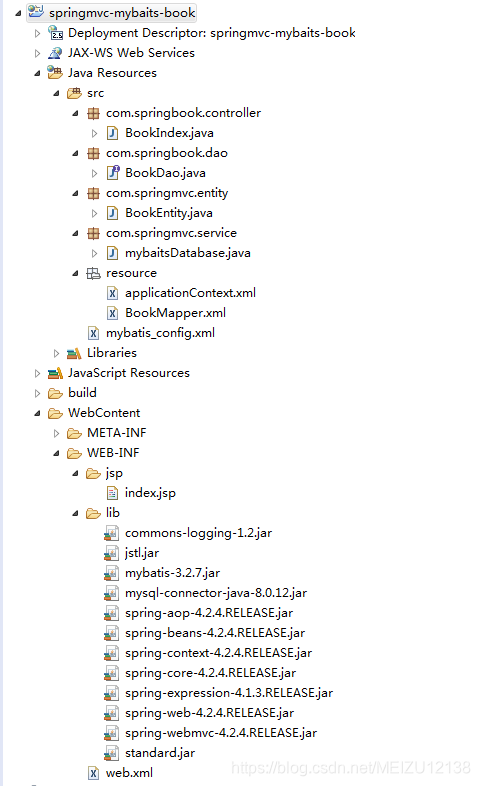
Task: Select spring-beans-4.2.4.RELEASE.jar
Action: (x=215, y=633)
